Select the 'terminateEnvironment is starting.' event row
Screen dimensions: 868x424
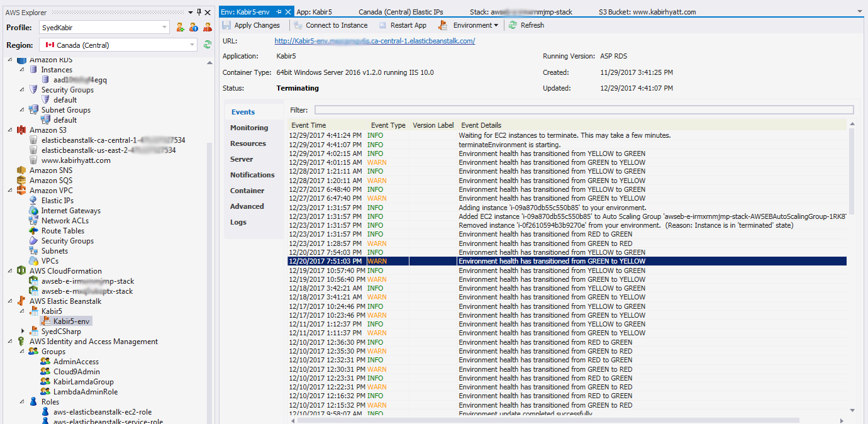[567, 145]
